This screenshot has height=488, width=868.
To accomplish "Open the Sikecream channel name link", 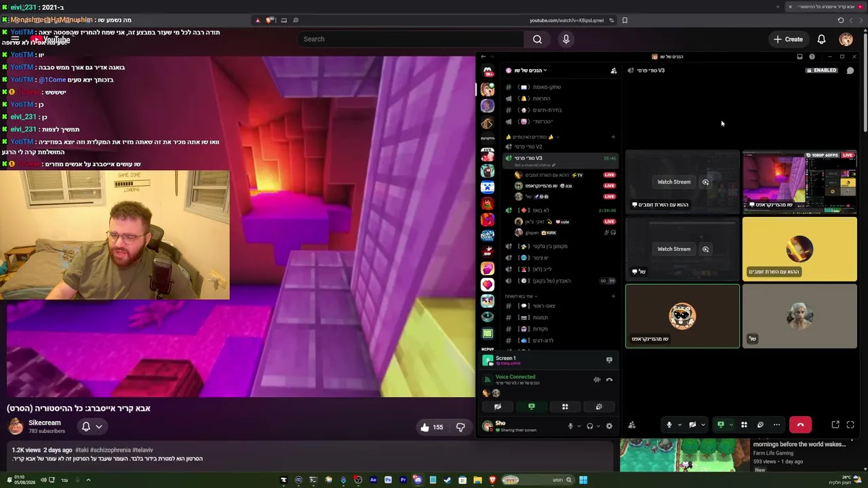I will [45, 423].
